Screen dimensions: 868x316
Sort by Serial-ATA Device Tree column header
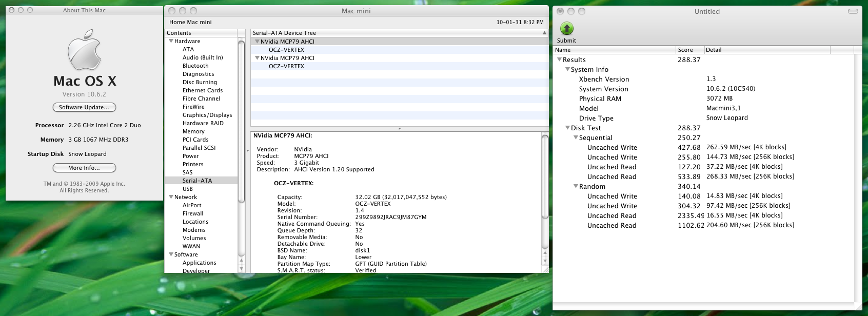[x=400, y=33]
